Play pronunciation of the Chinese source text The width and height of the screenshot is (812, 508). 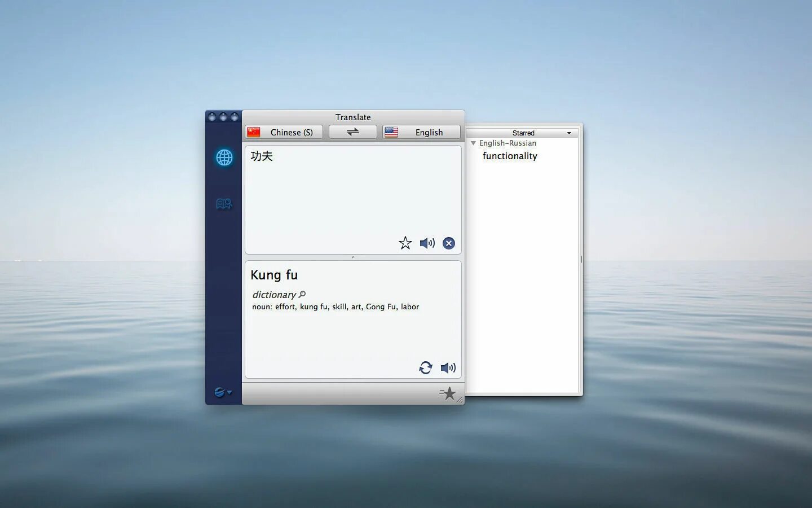click(x=427, y=243)
